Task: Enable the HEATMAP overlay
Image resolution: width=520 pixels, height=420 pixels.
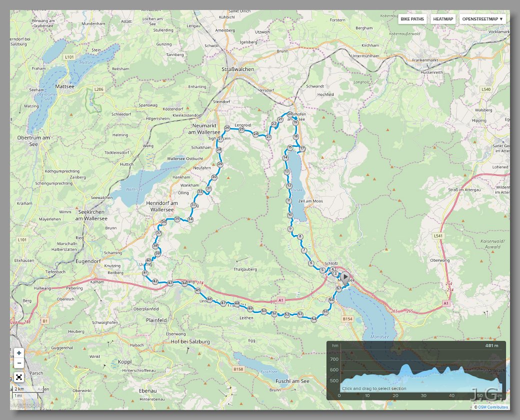Action: tap(443, 19)
